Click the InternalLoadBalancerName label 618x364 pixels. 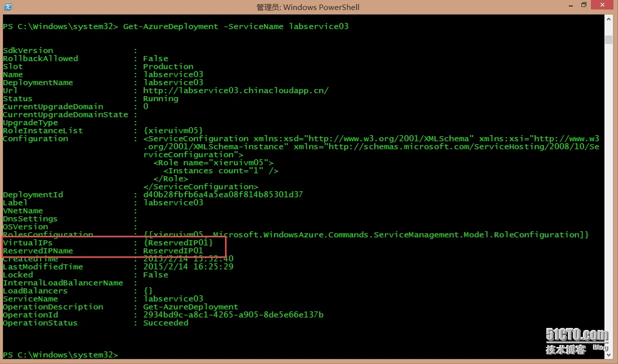click(63, 283)
